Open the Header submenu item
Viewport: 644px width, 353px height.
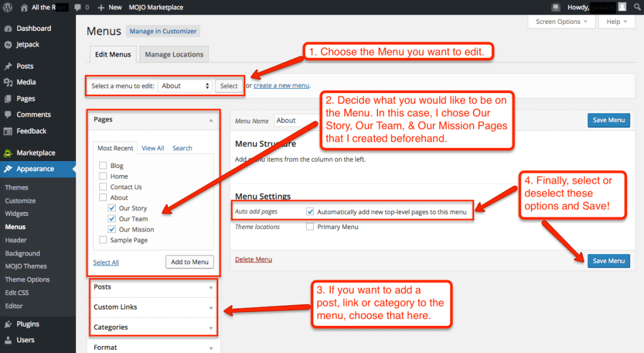[16, 240]
